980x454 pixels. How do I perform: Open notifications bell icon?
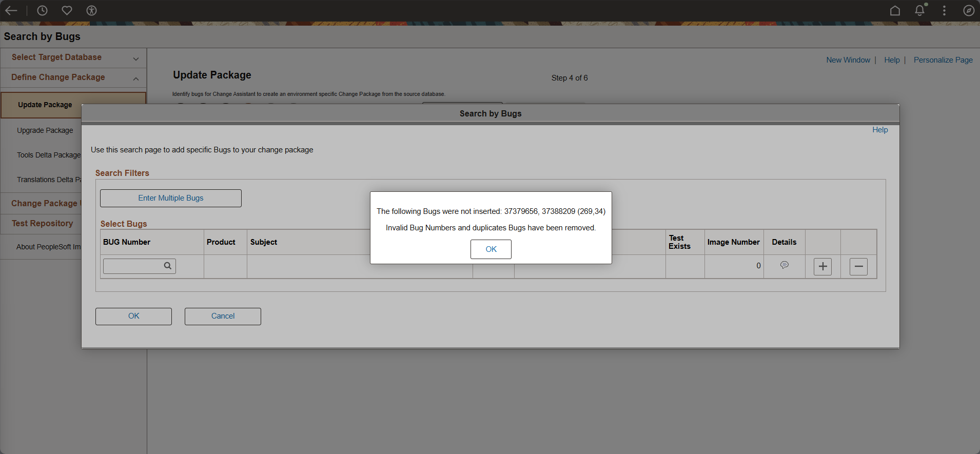point(919,10)
